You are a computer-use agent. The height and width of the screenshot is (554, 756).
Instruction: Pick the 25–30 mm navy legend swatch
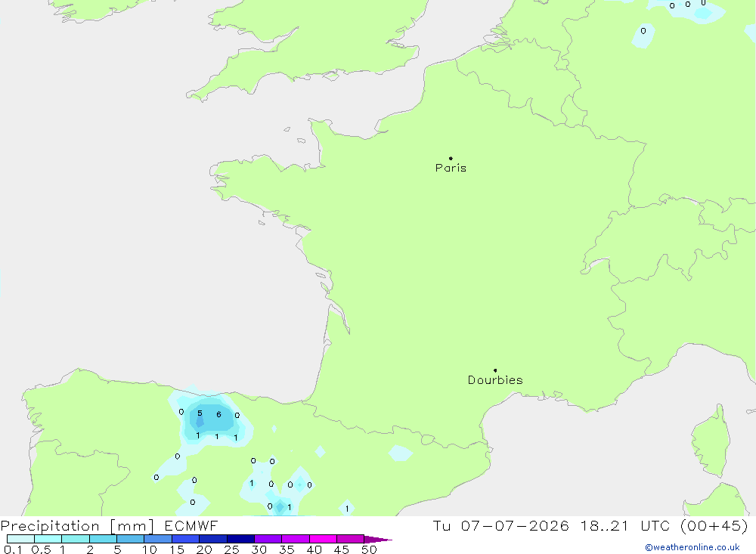pos(240,539)
